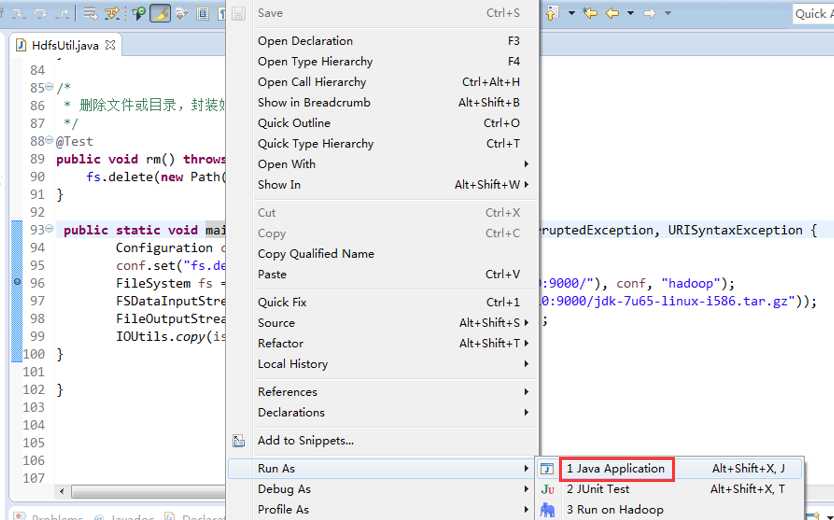The height and width of the screenshot is (520, 834).
Task: Select Add to Snippets... entry
Action: pos(382,441)
